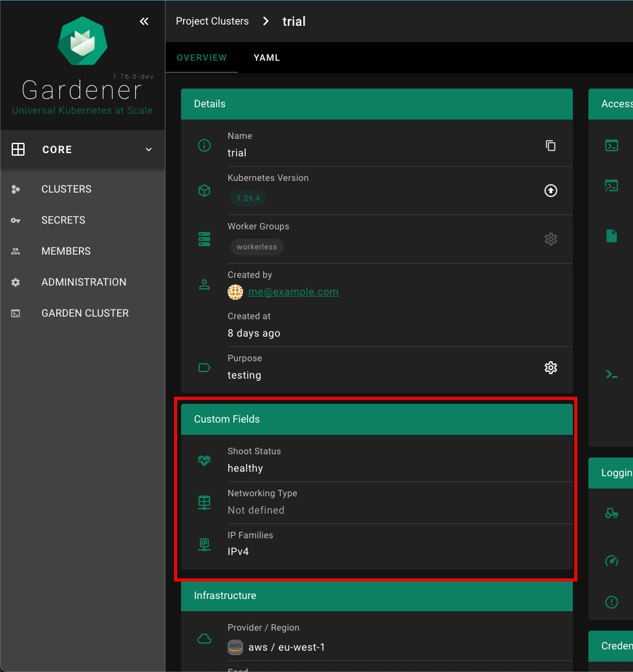The image size is (633, 672).
Task: Click the Gardener logo
Action: [x=82, y=42]
